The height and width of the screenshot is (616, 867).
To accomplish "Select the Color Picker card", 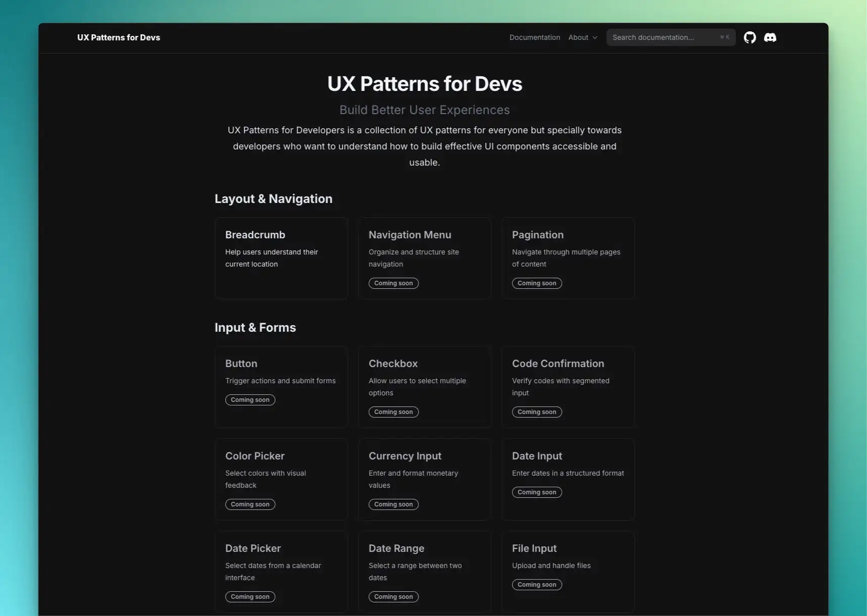I will pyautogui.click(x=281, y=479).
